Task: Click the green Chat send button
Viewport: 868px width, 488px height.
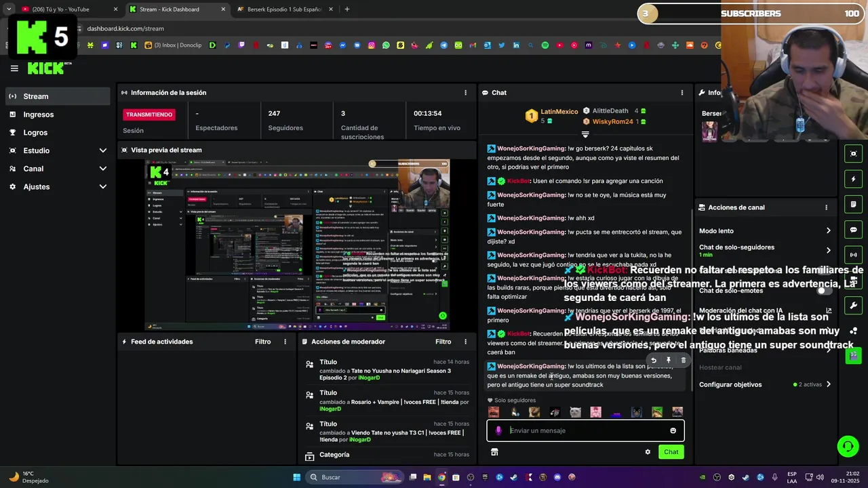Action: coord(671,452)
